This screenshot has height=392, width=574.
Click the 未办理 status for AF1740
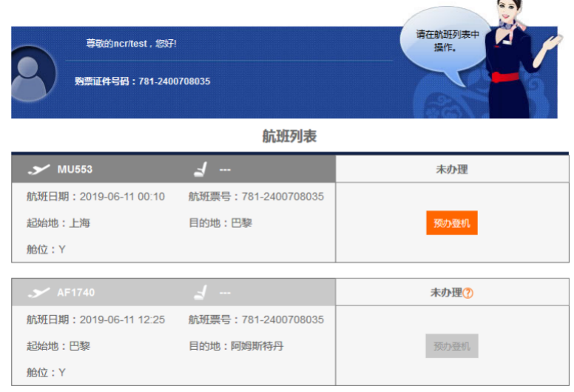point(446,293)
